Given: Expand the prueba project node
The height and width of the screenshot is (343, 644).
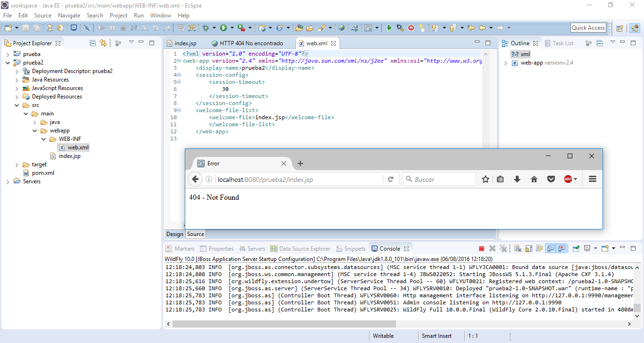Looking at the screenshot, I should point(8,54).
